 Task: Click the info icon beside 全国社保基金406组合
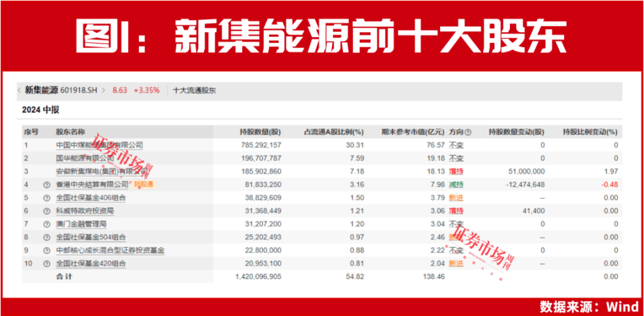point(47,198)
